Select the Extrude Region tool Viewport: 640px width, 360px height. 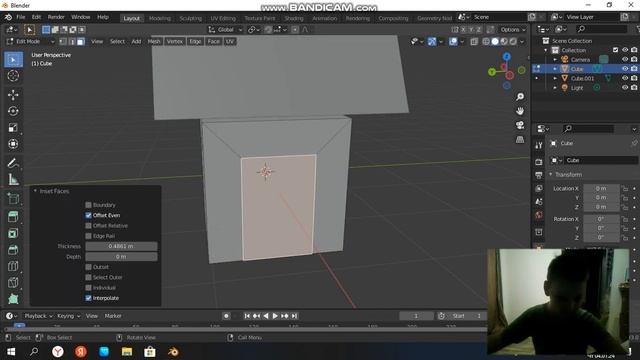[x=13, y=217]
